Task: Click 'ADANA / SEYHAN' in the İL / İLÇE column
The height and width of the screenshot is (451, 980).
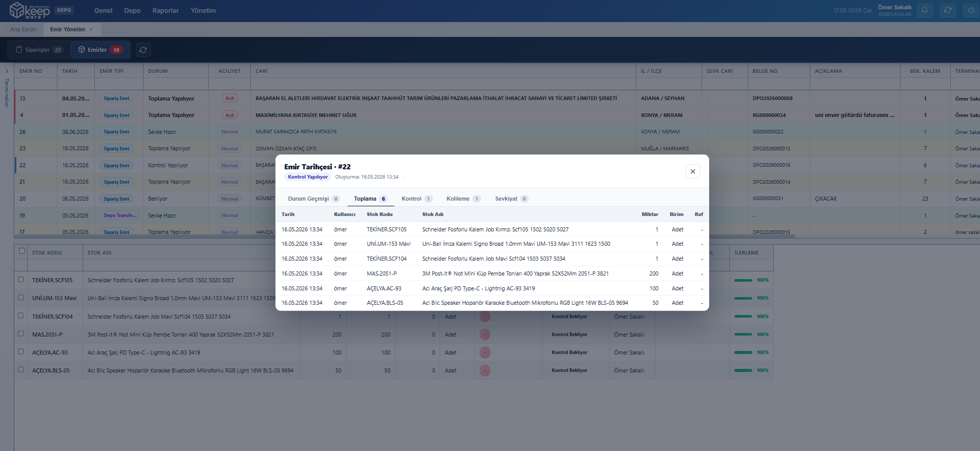Action: pyautogui.click(x=663, y=99)
